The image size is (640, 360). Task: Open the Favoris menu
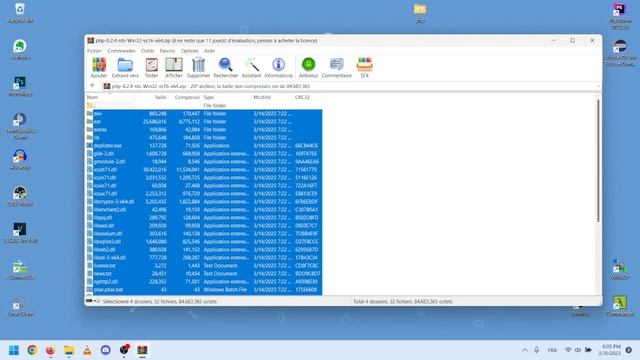[x=167, y=51]
